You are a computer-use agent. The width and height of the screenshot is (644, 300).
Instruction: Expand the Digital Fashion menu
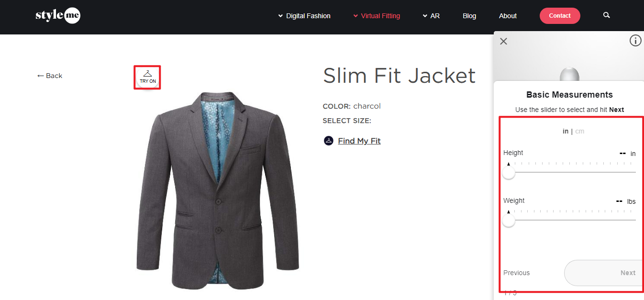tap(304, 16)
